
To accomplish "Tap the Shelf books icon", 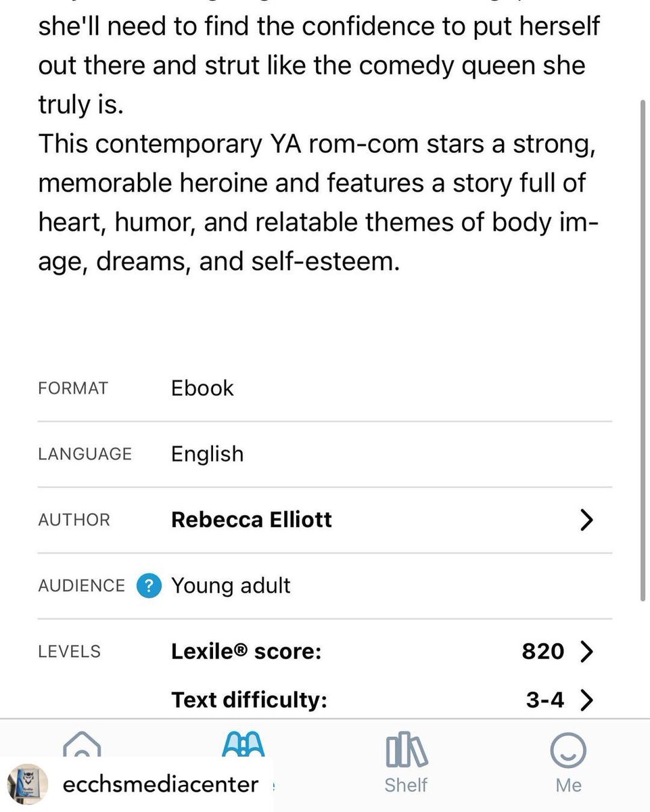I will 406,751.
